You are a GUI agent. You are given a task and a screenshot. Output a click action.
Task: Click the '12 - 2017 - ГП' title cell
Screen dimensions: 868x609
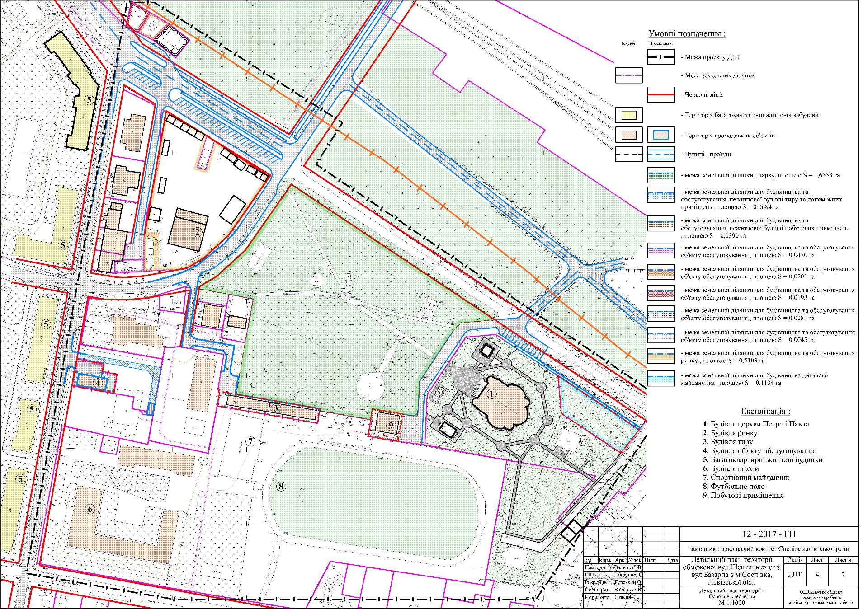click(x=769, y=534)
